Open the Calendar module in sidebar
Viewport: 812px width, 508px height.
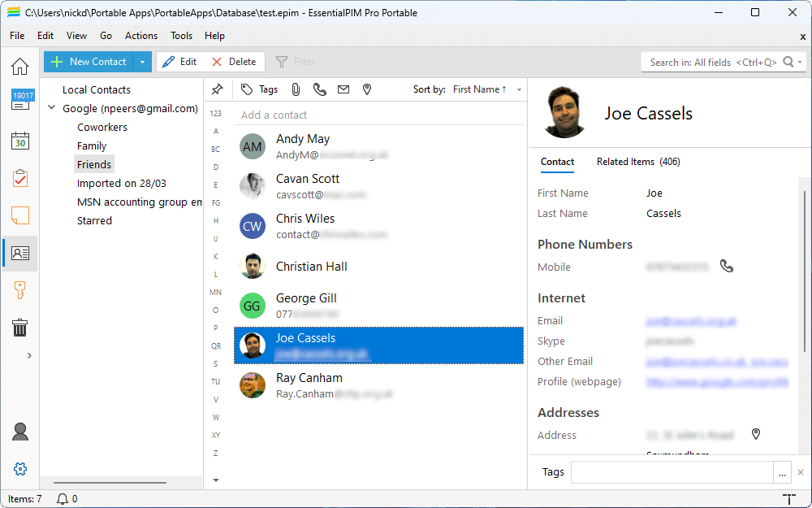click(19, 141)
